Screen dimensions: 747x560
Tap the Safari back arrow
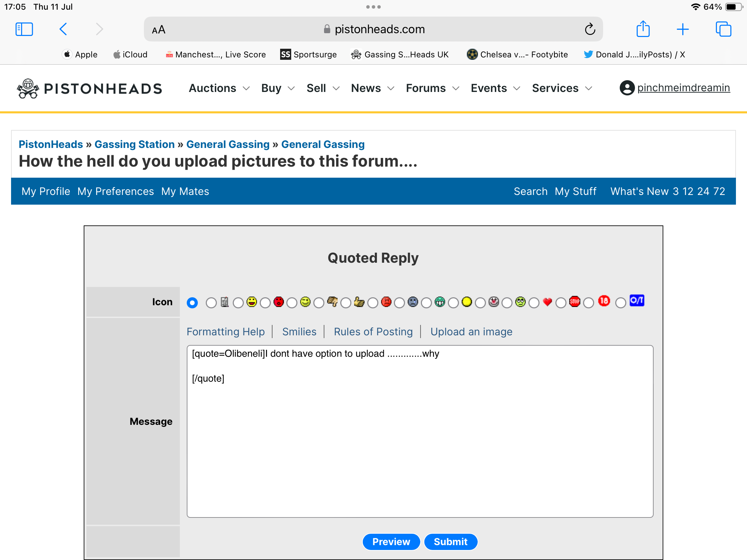[63, 29]
